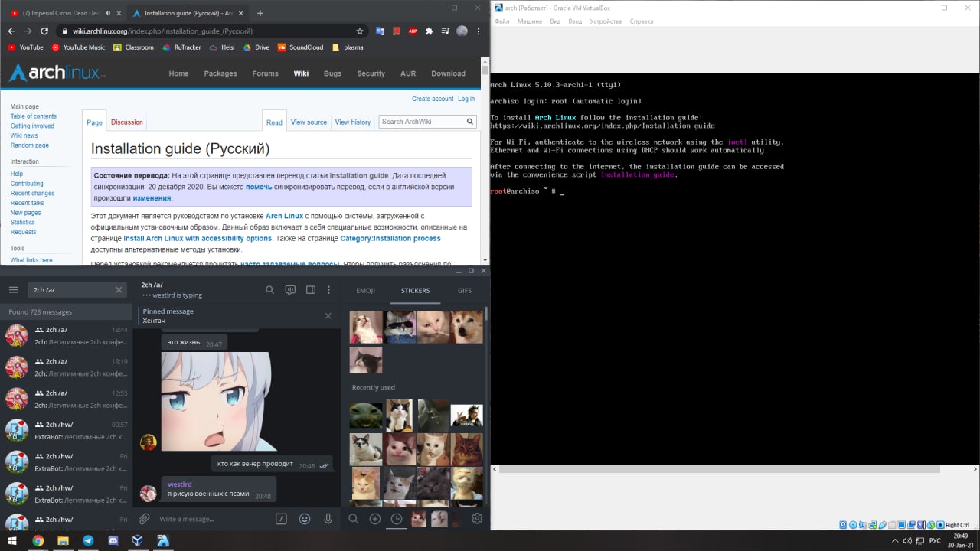This screenshot has height=551, width=980.
Task: Open the RuTracker bookmark
Action: coord(181,47)
